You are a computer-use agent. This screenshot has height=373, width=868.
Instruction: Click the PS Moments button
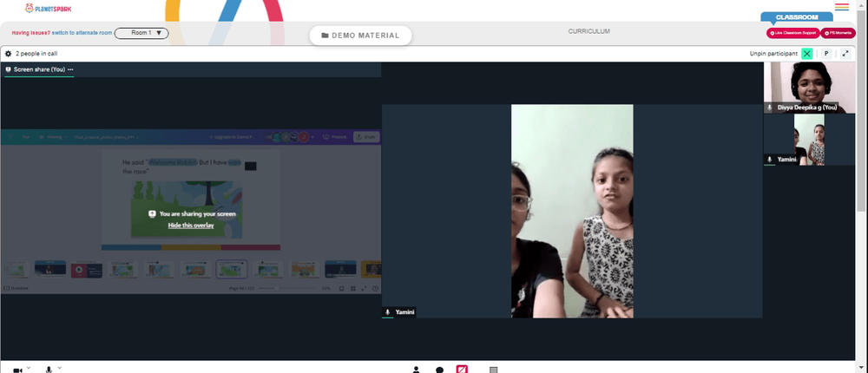[x=838, y=33]
